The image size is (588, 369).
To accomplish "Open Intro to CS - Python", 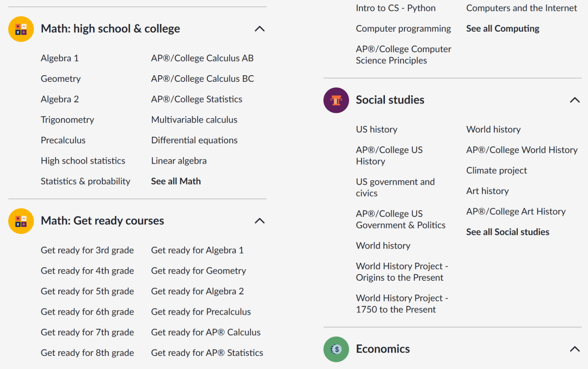I will [396, 8].
